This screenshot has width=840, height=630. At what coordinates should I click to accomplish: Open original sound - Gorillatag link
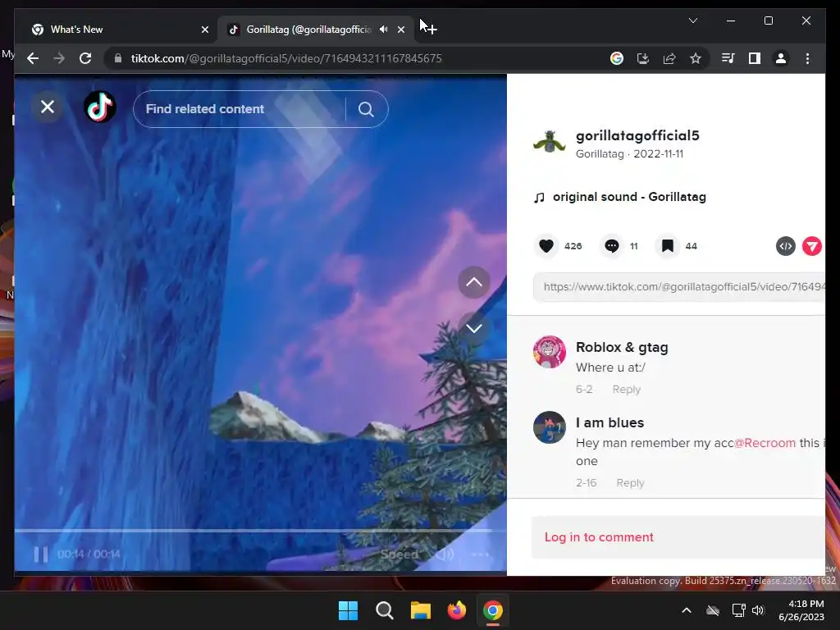(x=629, y=197)
